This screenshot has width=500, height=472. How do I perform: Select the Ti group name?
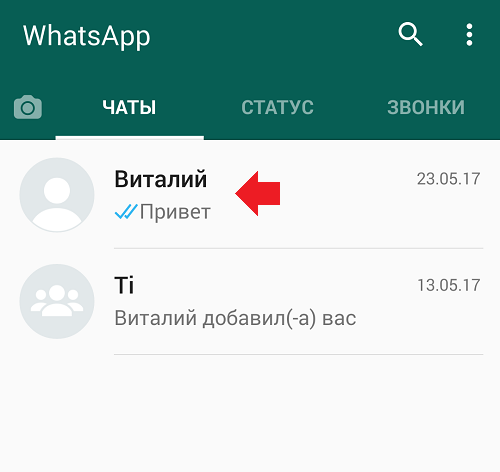[124, 285]
